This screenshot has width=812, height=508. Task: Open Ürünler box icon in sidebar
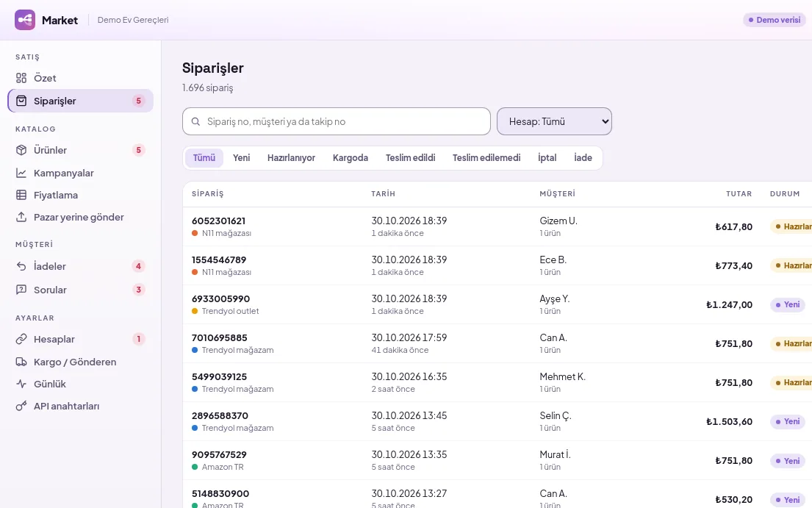click(21, 150)
